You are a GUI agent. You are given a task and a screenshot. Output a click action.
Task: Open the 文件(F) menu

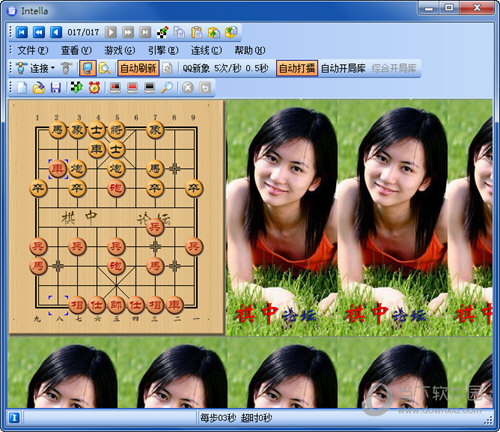[33, 50]
